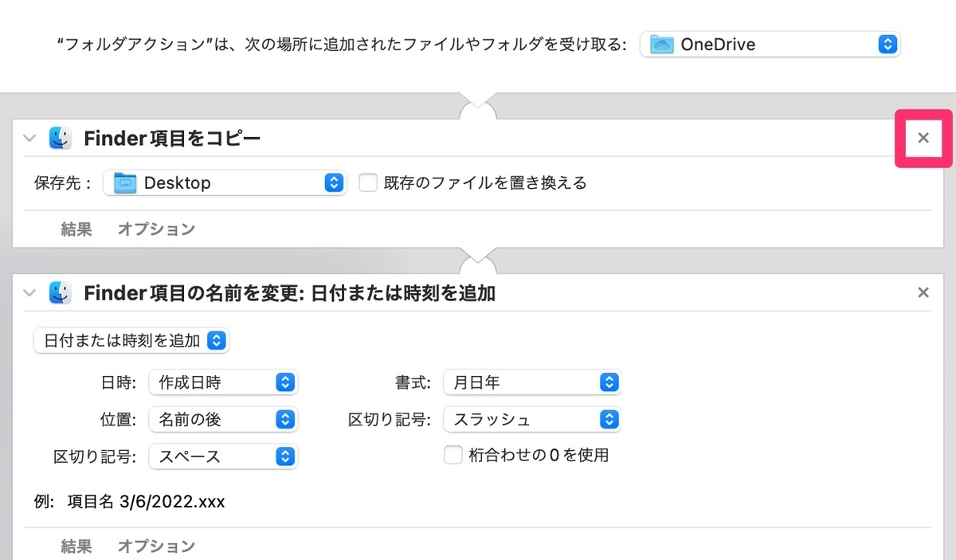
Task: Open オプション for the rename action
Action: (156, 546)
